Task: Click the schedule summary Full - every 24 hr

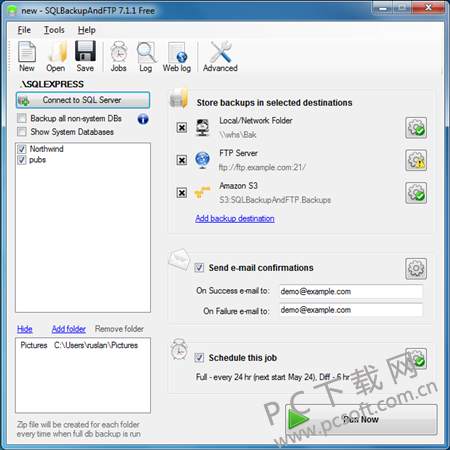Action: 273,377
